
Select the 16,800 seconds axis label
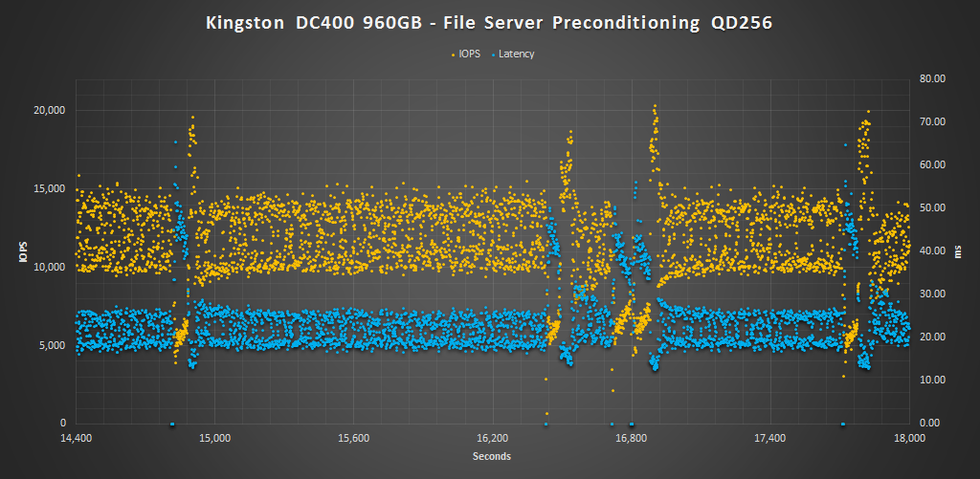point(631,439)
